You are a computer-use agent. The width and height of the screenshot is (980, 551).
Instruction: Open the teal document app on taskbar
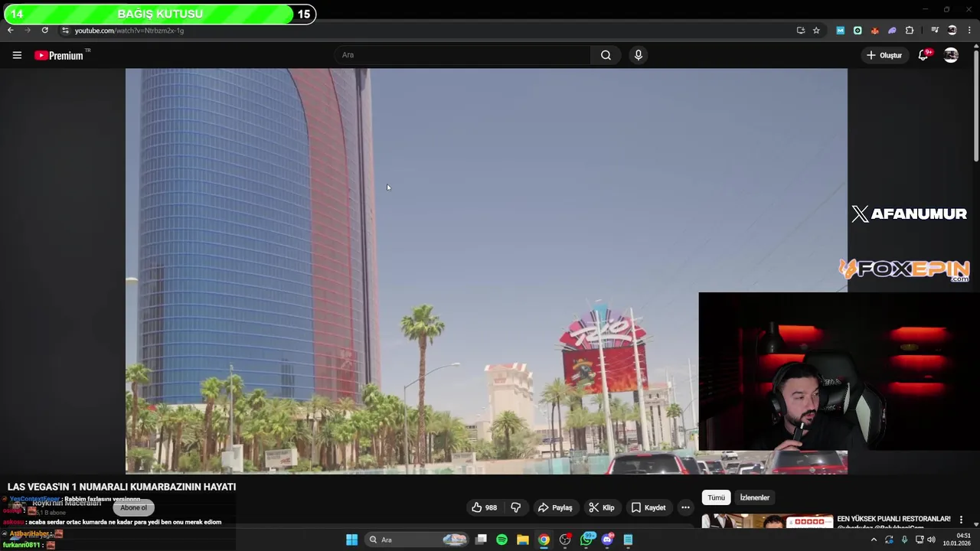click(628, 540)
